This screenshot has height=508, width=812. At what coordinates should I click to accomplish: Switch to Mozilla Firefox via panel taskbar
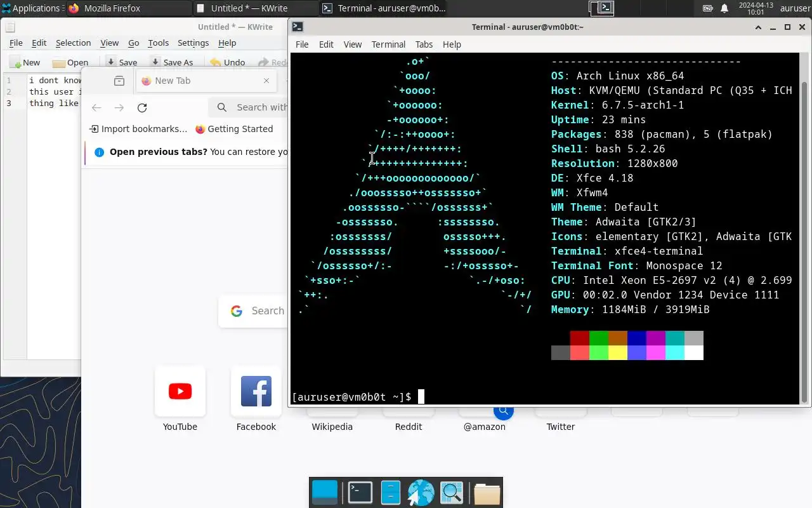(x=128, y=8)
